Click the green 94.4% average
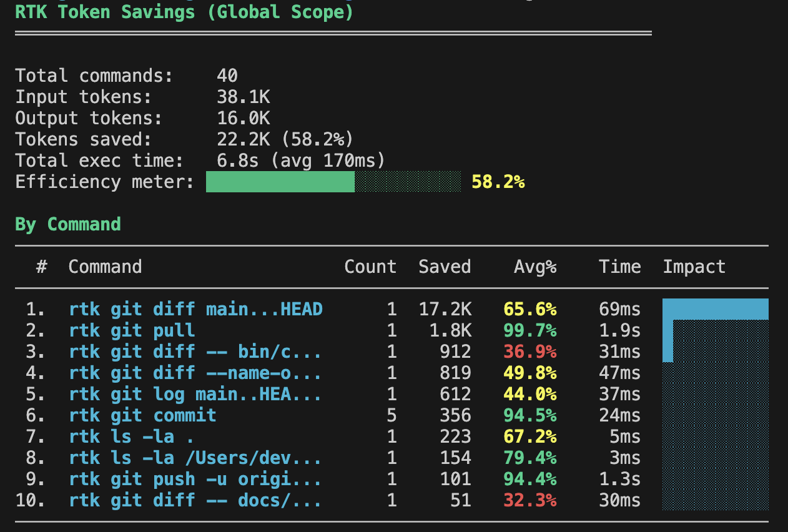 point(530,479)
